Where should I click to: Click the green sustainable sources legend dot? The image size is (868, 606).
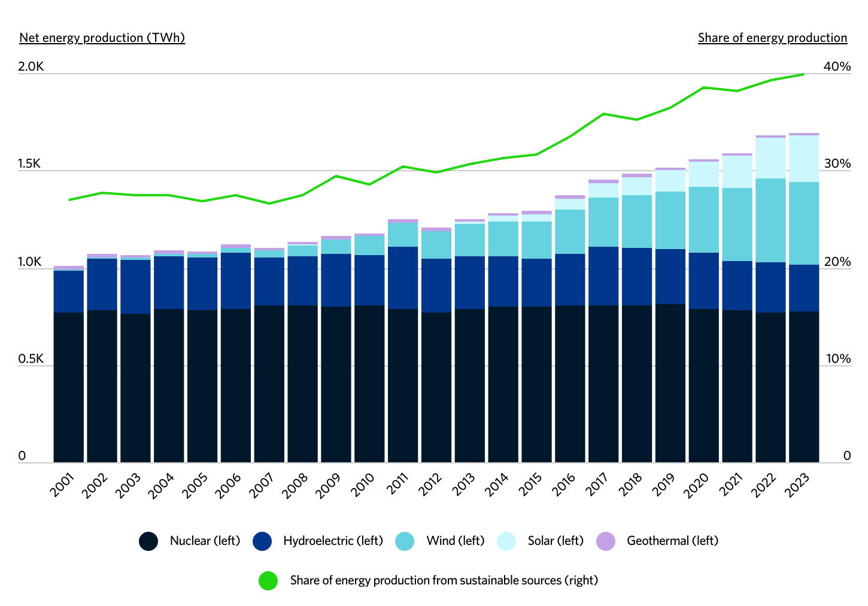pos(268,580)
